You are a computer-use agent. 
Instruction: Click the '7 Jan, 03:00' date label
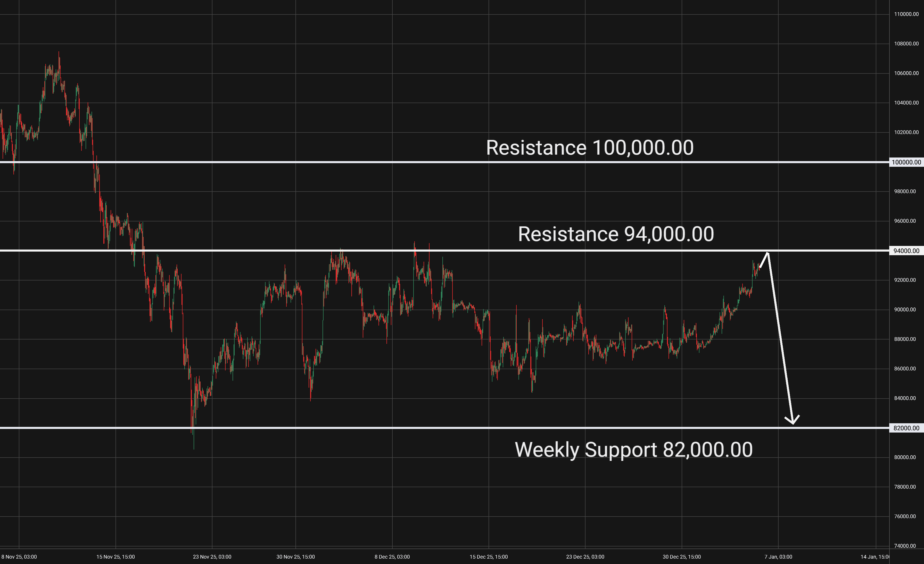point(778,557)
